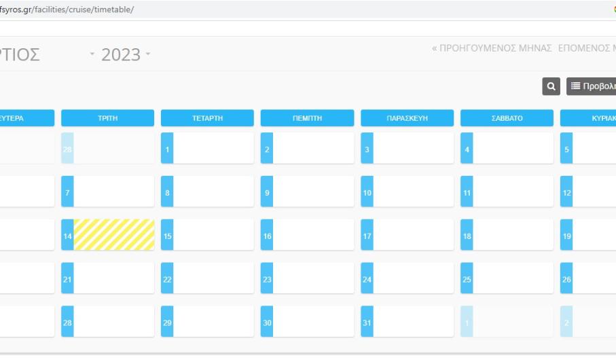Select calendar day 17
The image size is (616, 364).
coord(407,235)
